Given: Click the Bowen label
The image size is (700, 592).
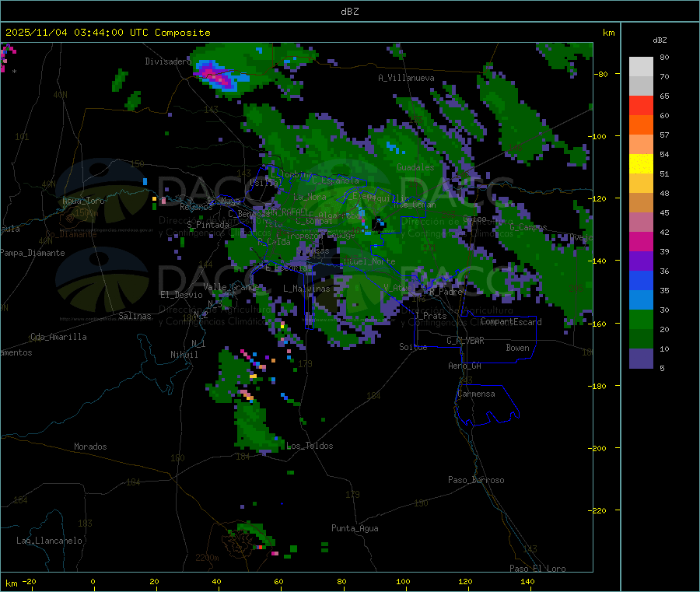Looking at the screenshot, I should click(517, 348).
